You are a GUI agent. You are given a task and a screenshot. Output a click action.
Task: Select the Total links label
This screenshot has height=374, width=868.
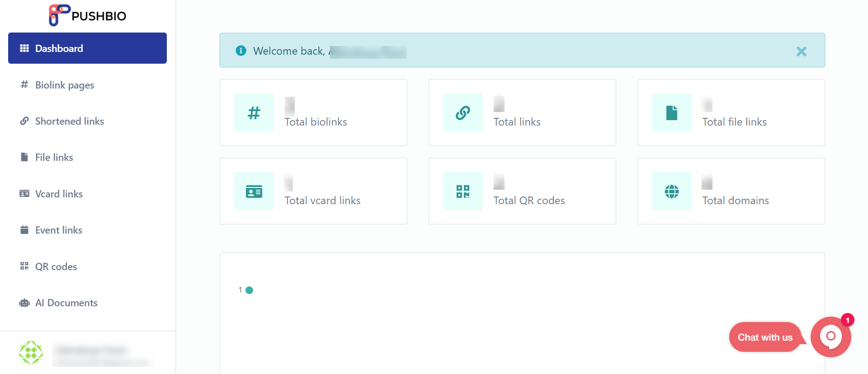pos(517,122)
